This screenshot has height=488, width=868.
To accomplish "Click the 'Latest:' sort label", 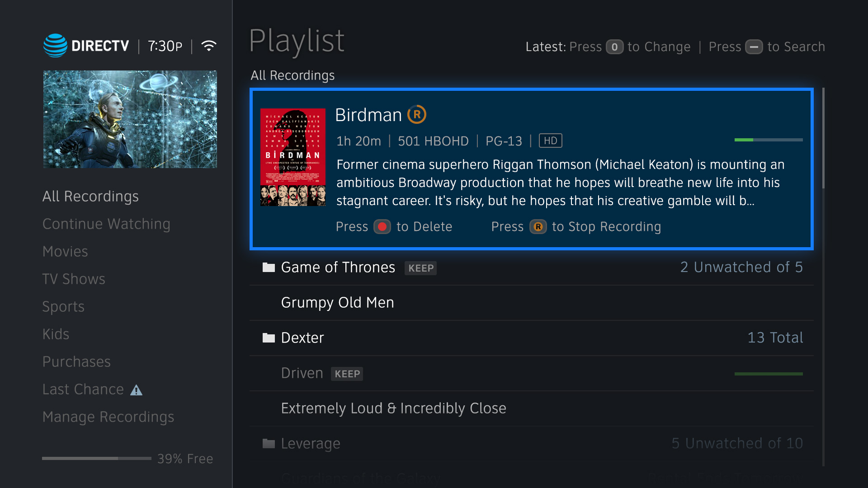I will tap(546, 47).
